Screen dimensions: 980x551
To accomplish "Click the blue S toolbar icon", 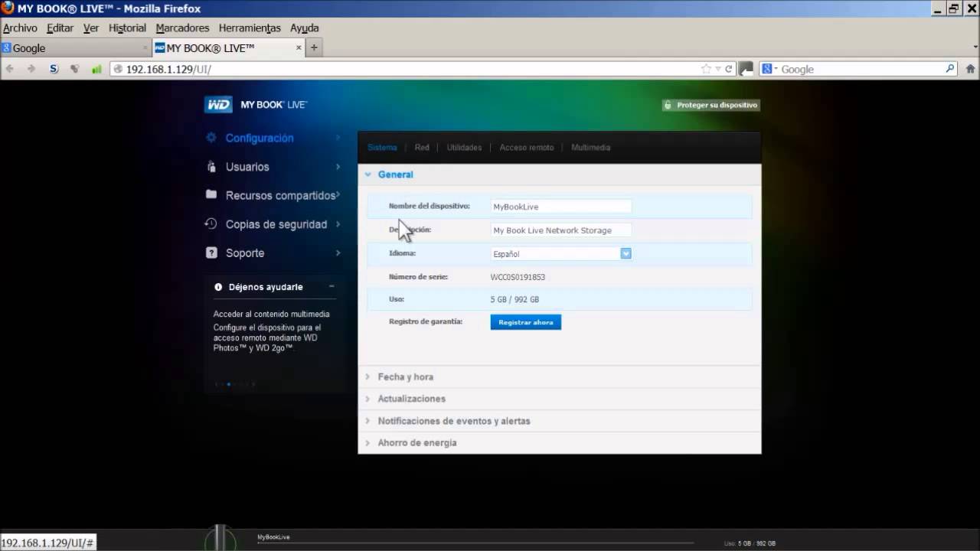I will [x=54, y=69].
